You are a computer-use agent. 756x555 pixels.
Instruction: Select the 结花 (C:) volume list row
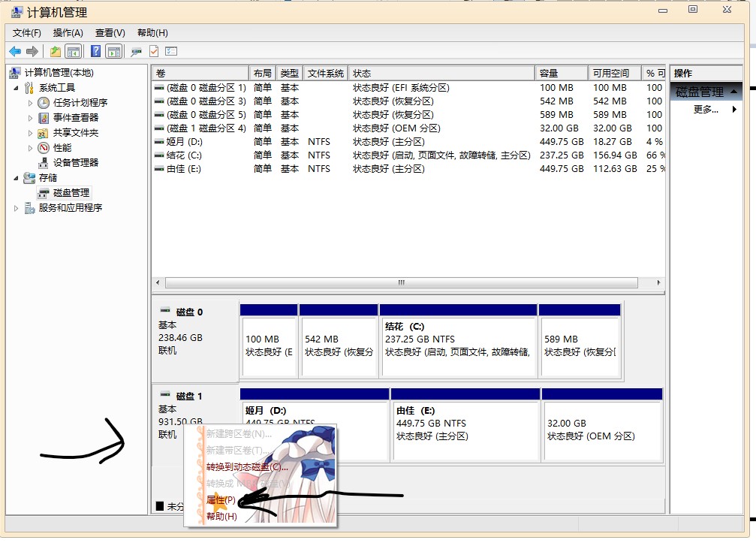click(408, 155)
